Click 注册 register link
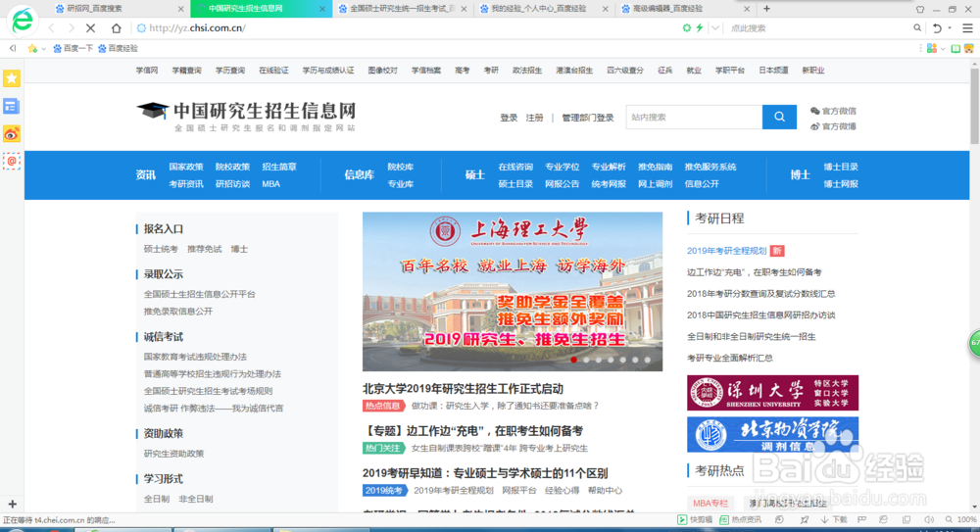 534,118
